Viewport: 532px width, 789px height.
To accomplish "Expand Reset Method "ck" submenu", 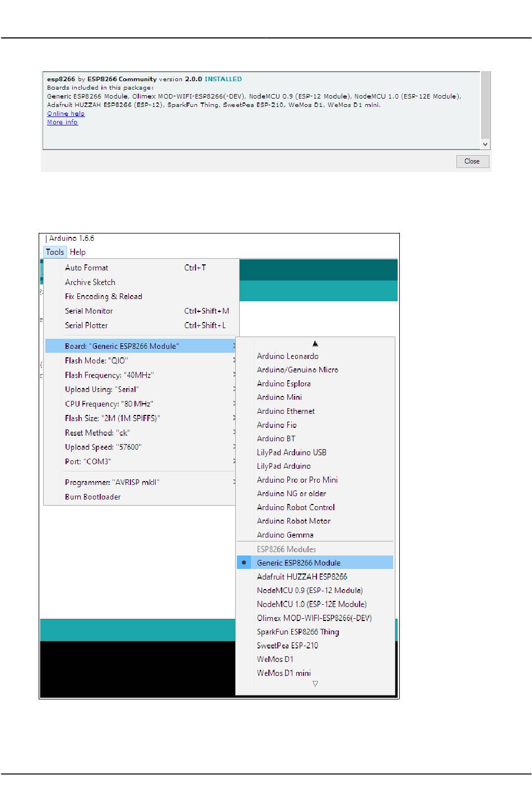I will point(141,433).
